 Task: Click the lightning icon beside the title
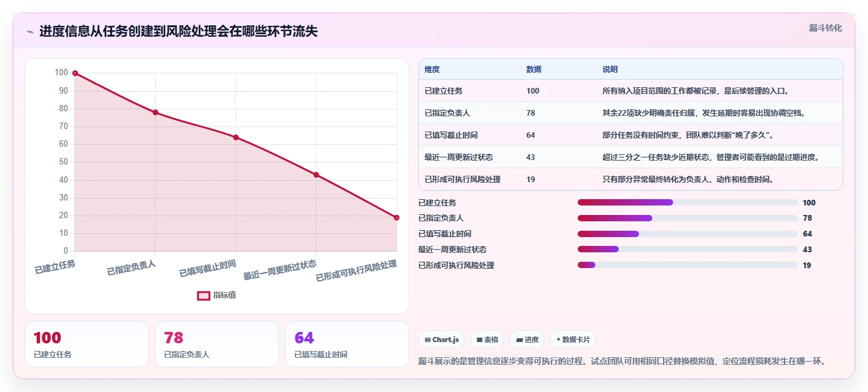point(30,32)
